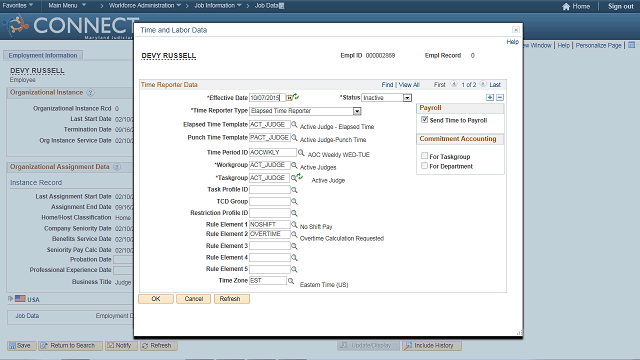Select the Employment Information tab
Viewport: 640px width, 360px height.
tap(43, 55)
